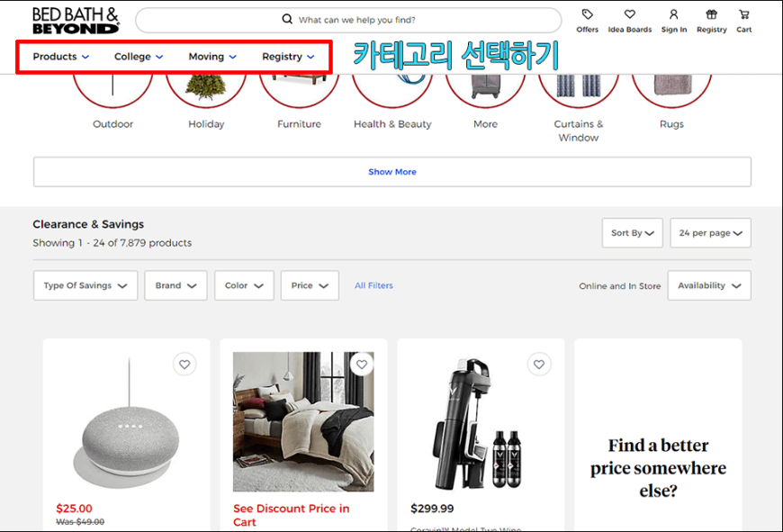This screenshot has height=532, width=783.
Task: Open the shopping Cart icon
Action: pyautogui.click(x=744, y=14)
